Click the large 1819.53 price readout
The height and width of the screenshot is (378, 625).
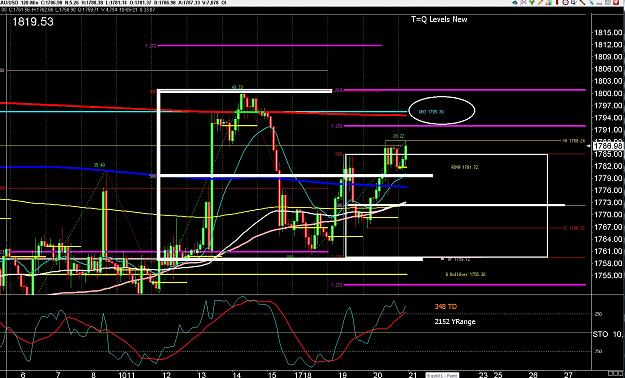click(x=33, y=22)
